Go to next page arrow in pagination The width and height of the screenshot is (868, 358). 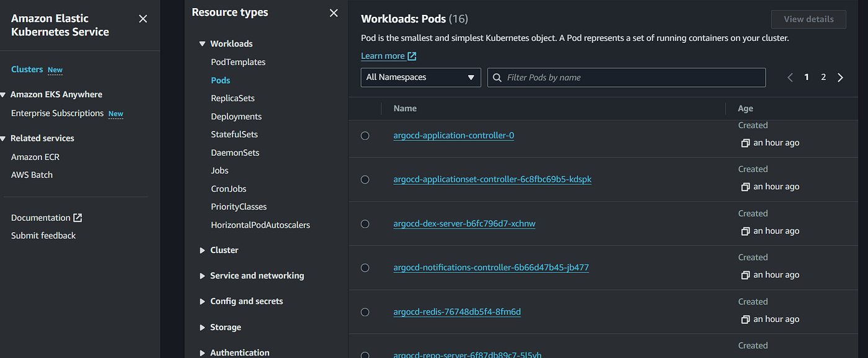(840, 78)
